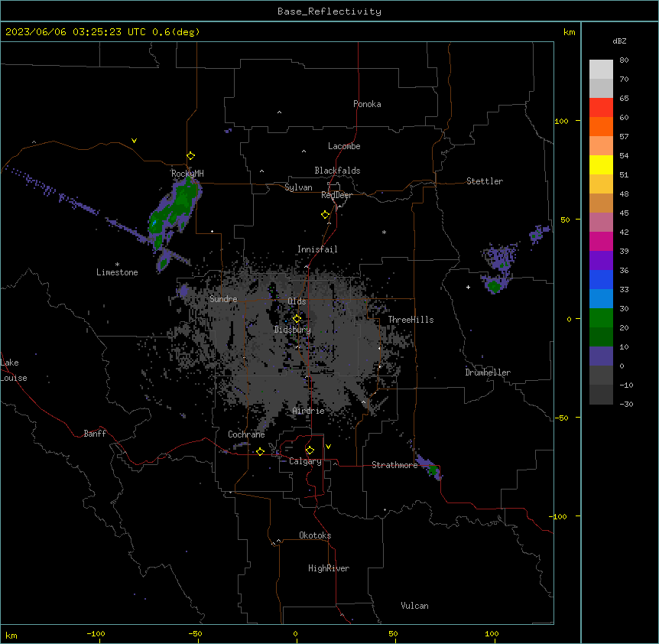Click the Innisfail city label
Viewport: 659px width, 644px height.
[x=317, y=249]
